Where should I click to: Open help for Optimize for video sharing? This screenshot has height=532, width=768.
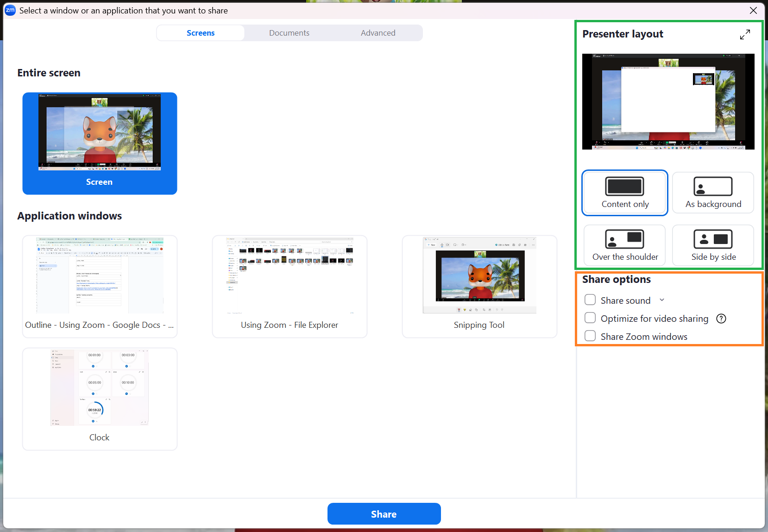(721, 319)
